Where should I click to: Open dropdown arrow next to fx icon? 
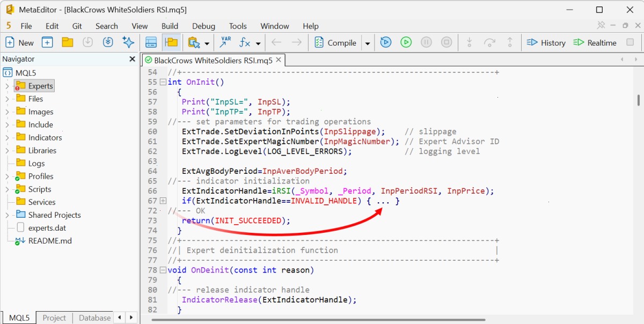click(x=258, y=43)
